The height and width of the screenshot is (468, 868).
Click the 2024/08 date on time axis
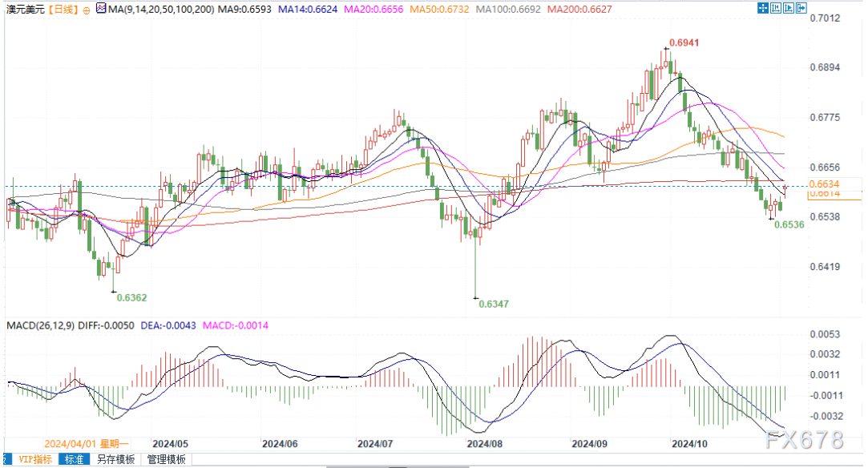(483, 442)
